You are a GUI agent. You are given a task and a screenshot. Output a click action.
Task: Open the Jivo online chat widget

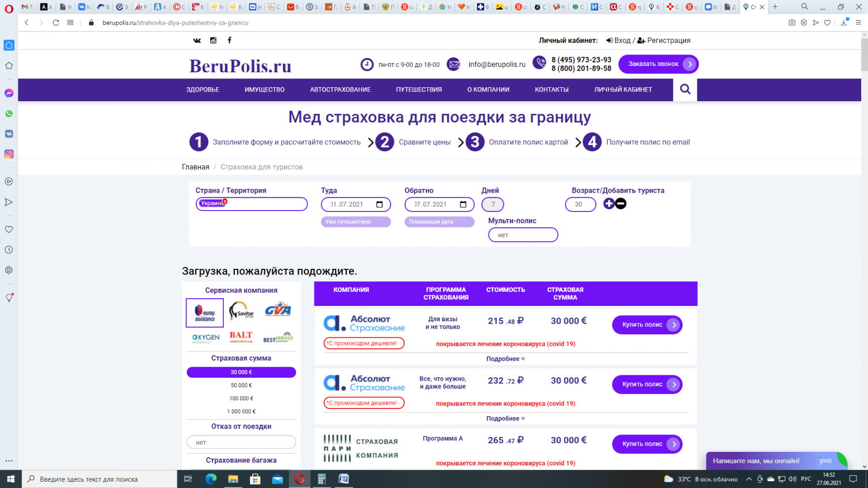point(776,461)
